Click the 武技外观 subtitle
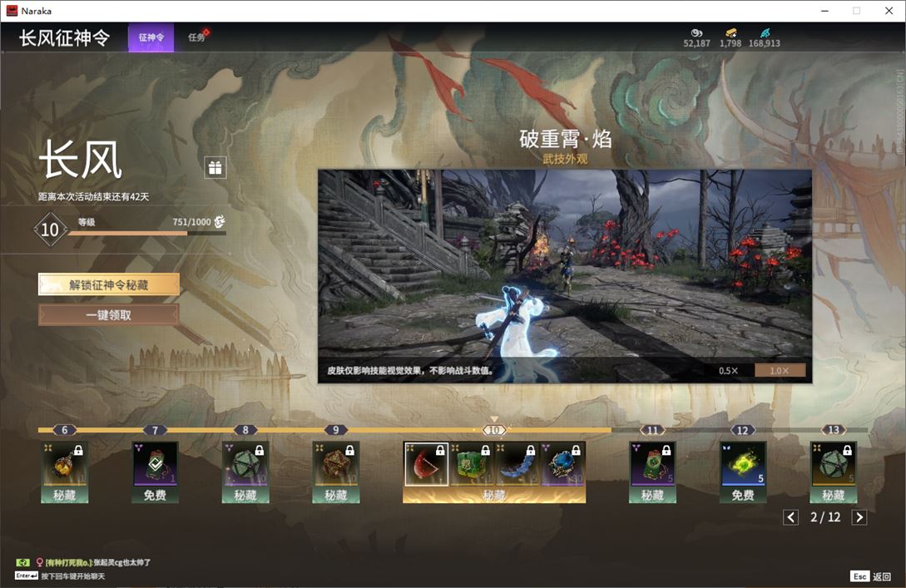 tap(565, 159)
